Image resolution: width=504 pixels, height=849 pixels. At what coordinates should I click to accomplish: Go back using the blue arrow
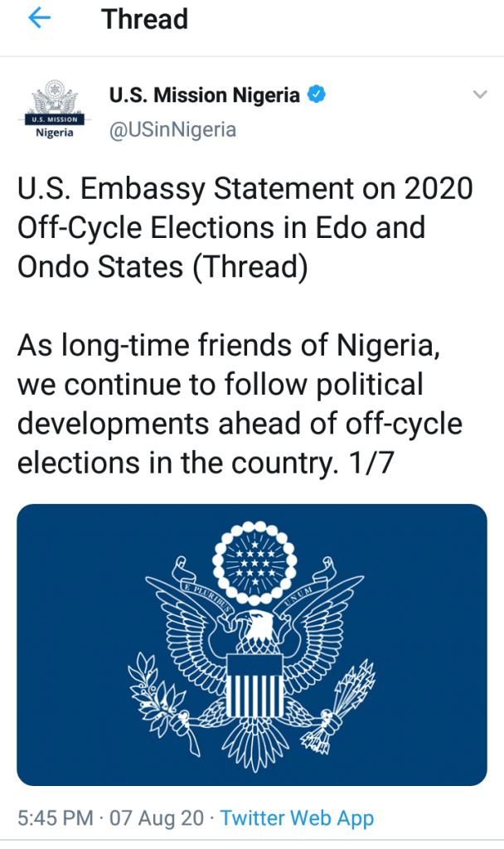click(x=39, y=19)
